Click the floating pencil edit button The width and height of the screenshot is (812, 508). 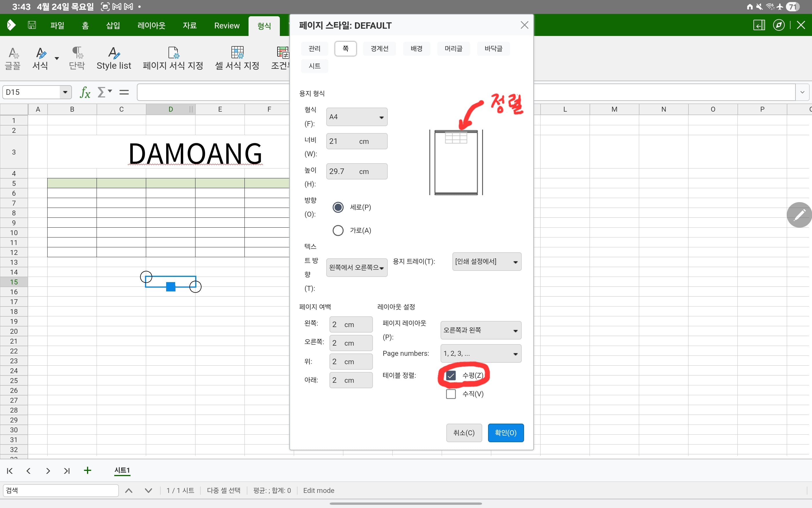[800, 215]
